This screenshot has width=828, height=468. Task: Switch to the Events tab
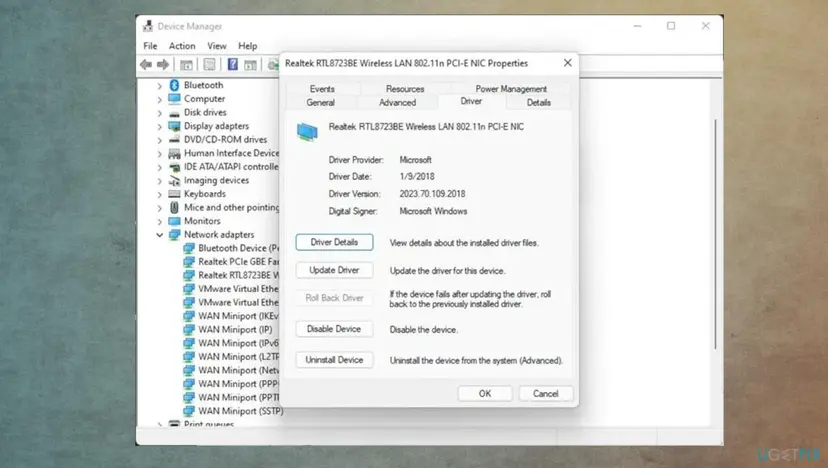click(x=322, y=89)
